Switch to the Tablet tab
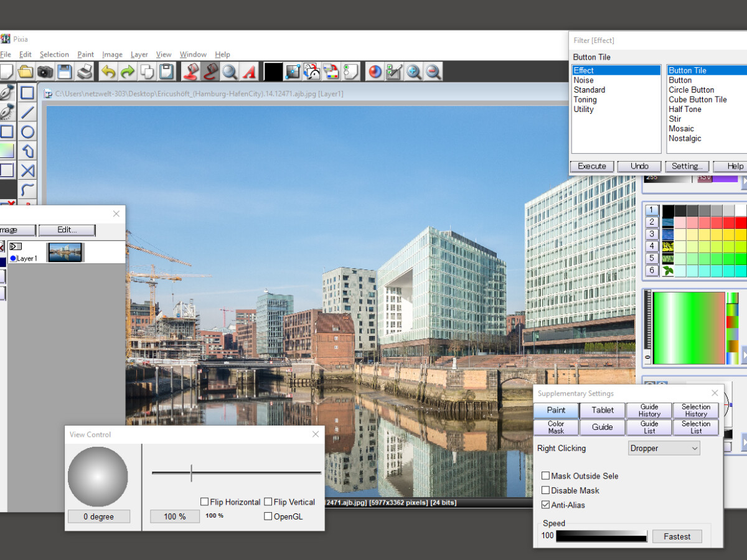 603,410
